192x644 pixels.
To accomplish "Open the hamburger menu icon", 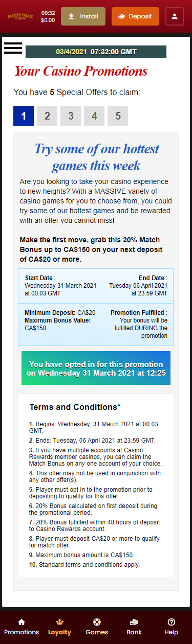I will tap(13, 48).
